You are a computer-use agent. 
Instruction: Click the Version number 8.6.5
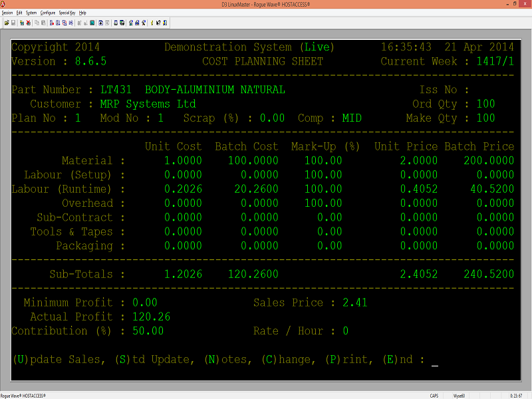tap(90, 61)
